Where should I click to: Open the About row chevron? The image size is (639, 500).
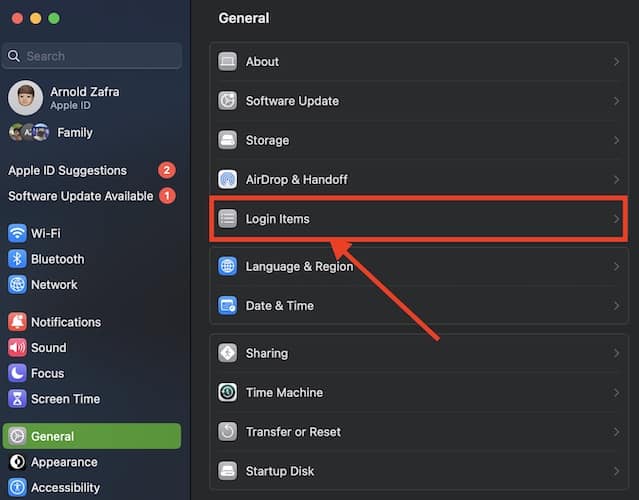click(616, 62)
